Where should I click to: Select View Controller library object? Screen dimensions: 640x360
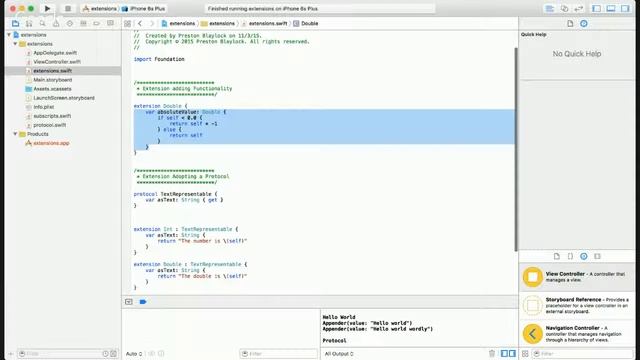pos(577,277)
